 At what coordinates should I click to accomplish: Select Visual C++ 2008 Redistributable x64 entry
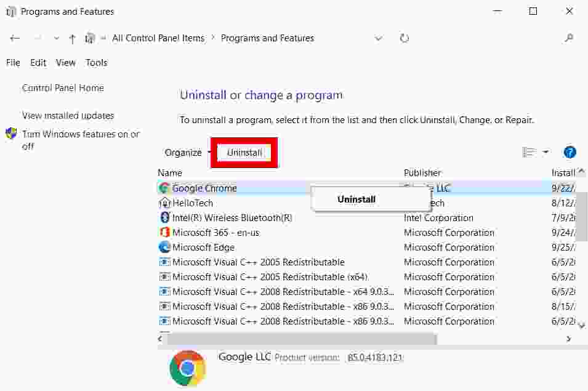click(x=283, y=292)
